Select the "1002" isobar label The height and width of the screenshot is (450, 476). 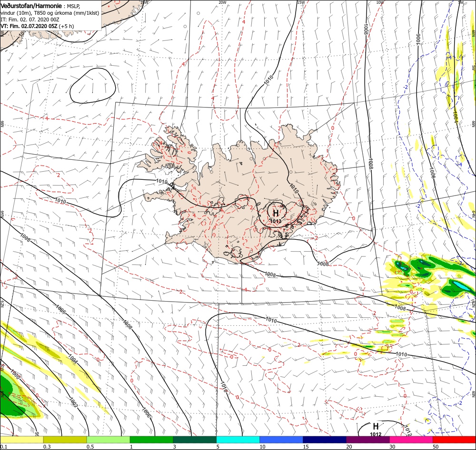pos(73,402)
